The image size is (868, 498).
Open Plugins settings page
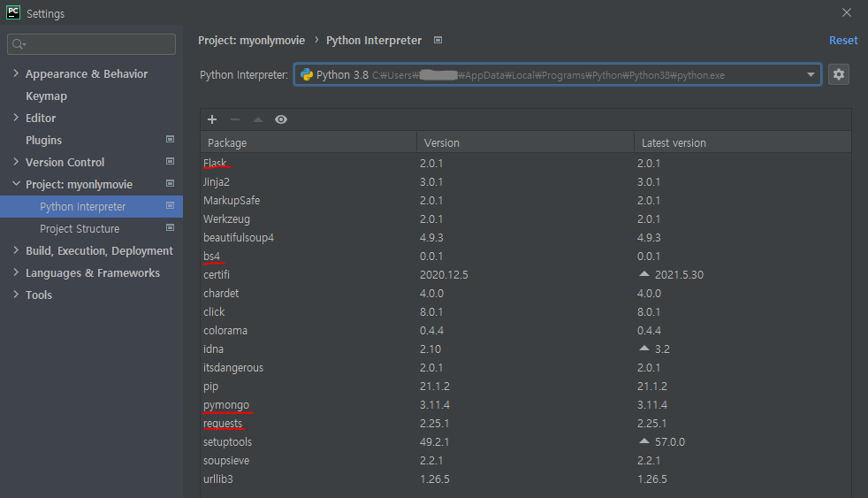[43, 140]
